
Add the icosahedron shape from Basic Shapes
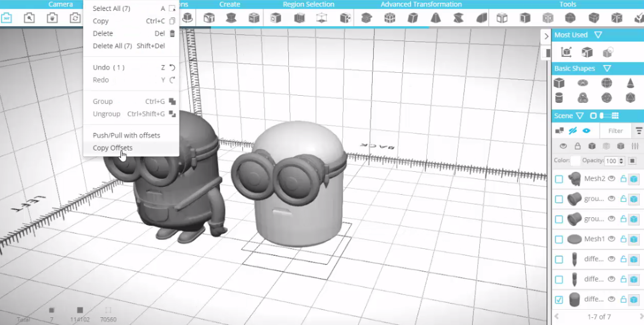coord(630,98)
